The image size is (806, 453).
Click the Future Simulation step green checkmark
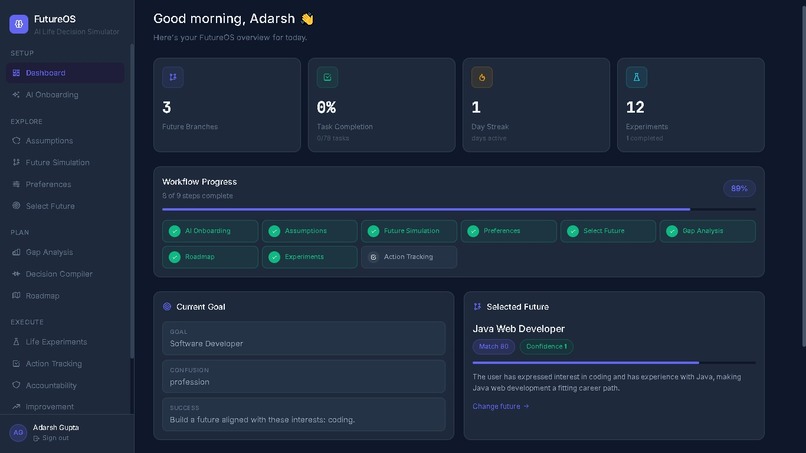coord(374,231)
